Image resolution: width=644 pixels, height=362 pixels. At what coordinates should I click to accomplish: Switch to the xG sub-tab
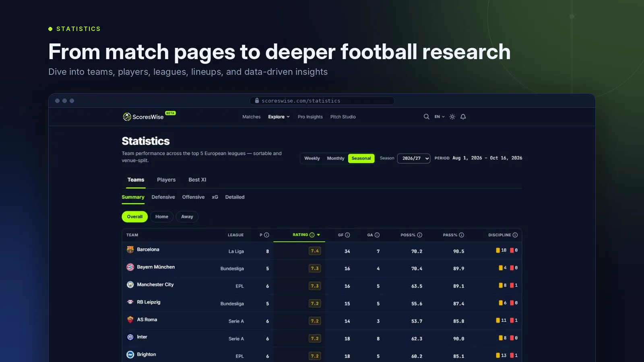[x=215, y=197]
